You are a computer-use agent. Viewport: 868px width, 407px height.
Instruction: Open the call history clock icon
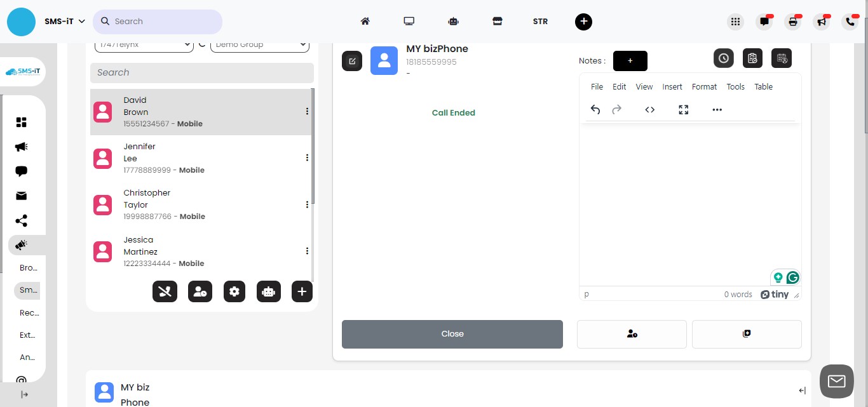pyautogui.click(x=723, y=58)
